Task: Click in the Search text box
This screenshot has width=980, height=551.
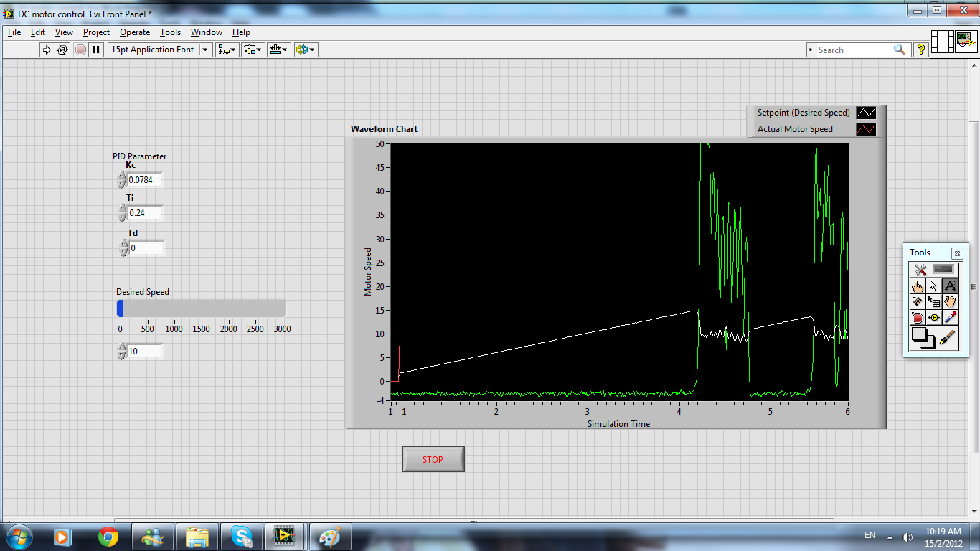Action: [854, 50]
